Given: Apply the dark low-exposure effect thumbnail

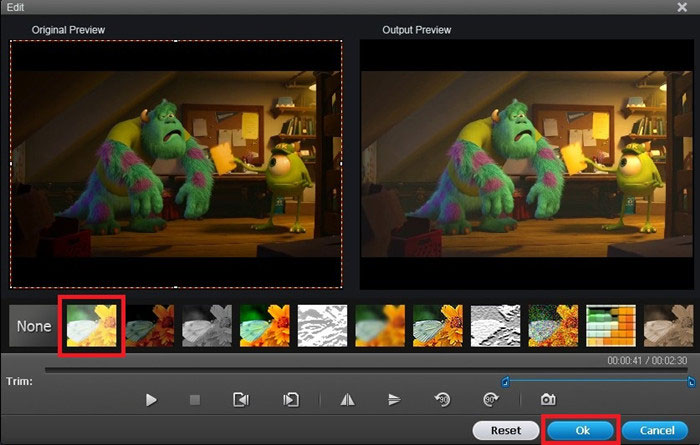Looking at the screenshot, I should pyautogui.click(x=150, y=326).
